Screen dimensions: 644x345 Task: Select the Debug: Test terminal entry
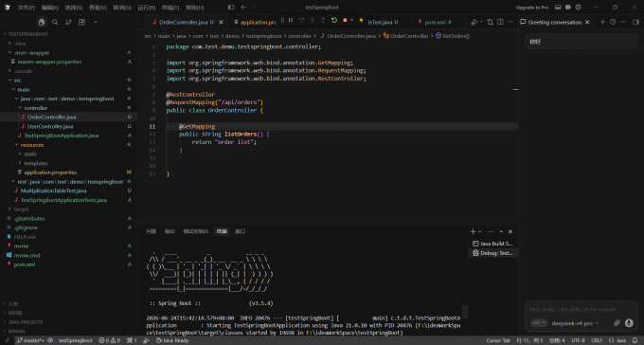(492, 253)
